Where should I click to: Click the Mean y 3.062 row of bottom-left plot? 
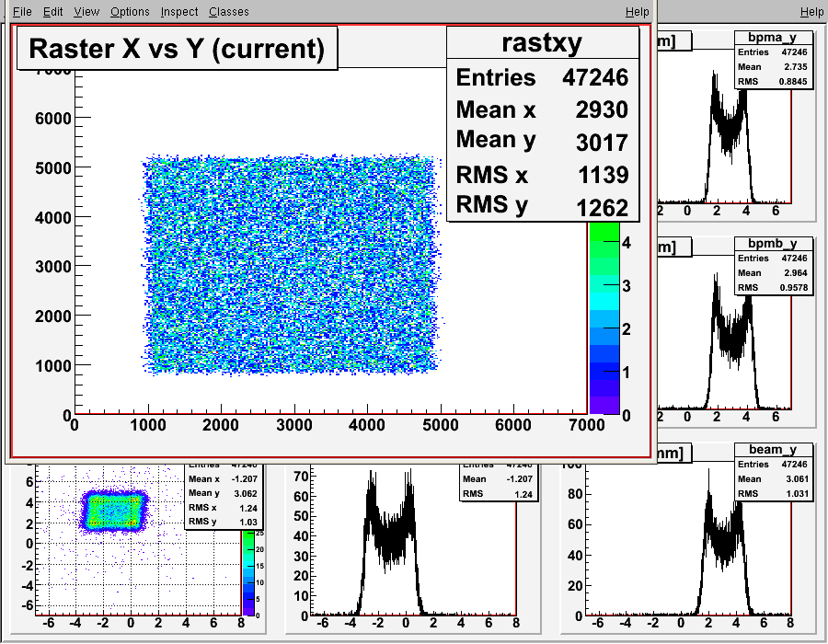click(x=224, y=493)
